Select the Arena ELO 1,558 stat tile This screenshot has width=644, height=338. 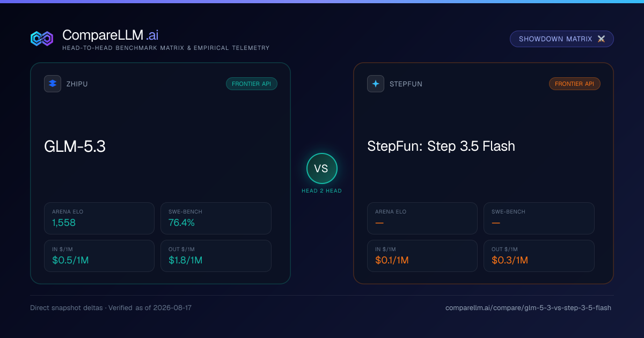pos(99,218)
